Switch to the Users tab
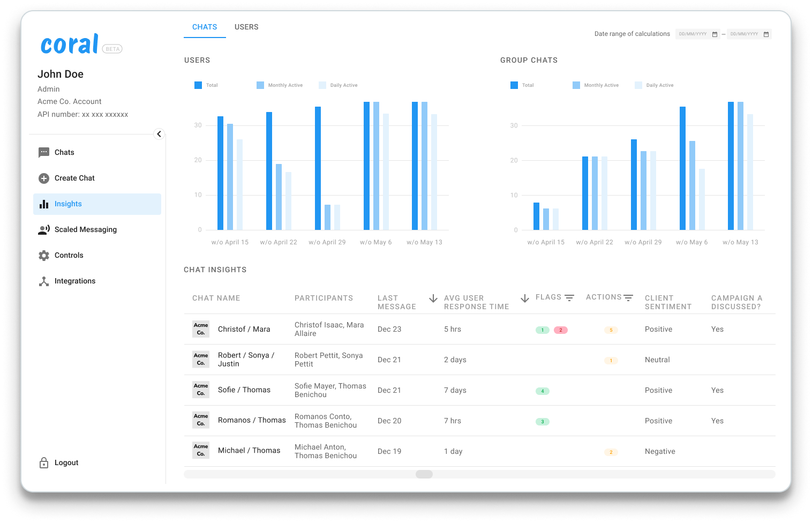The image size is (812, 523). coord(246,27)
